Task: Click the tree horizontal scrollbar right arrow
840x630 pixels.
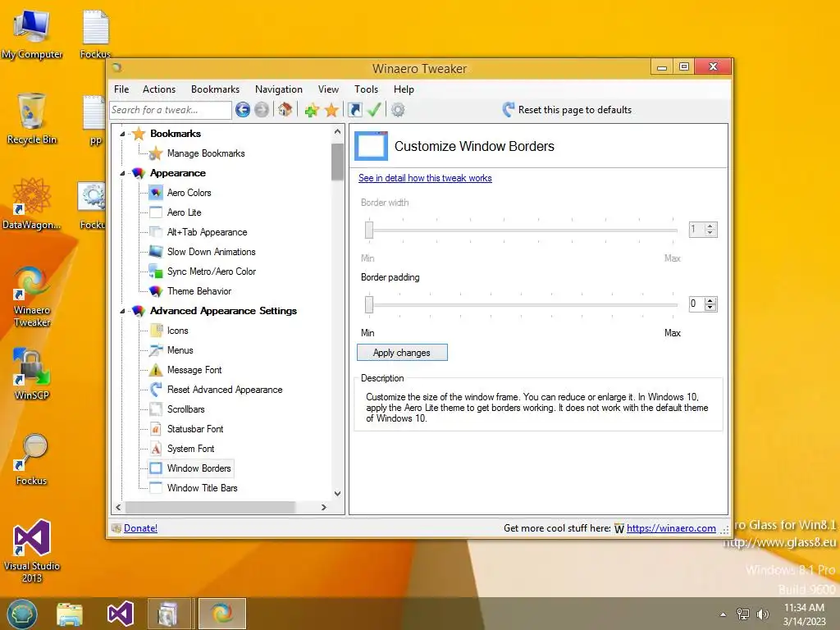Action: tap(323, 507)
